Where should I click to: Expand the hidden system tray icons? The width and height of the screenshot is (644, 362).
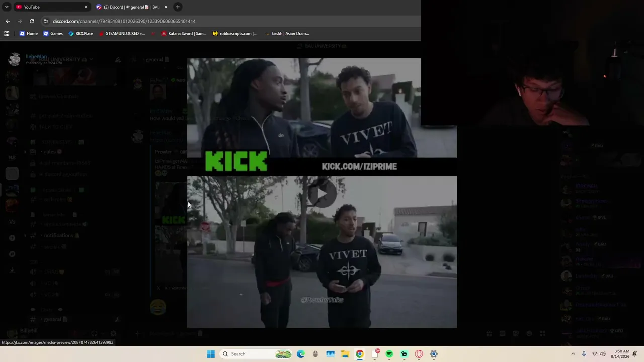pyautogui.click(x=573, y=354)
